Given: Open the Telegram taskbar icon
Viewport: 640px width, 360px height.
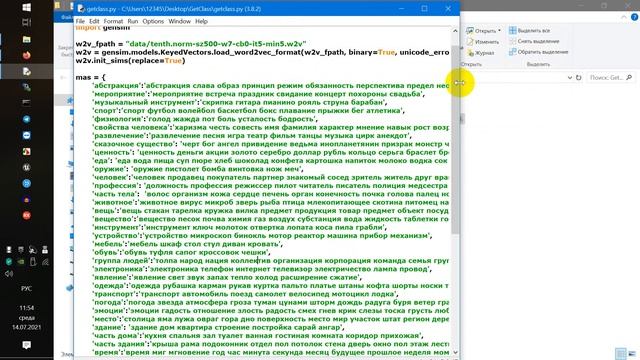Looking at the screenshot, I should pyautogui.click(x=27, y=119).
